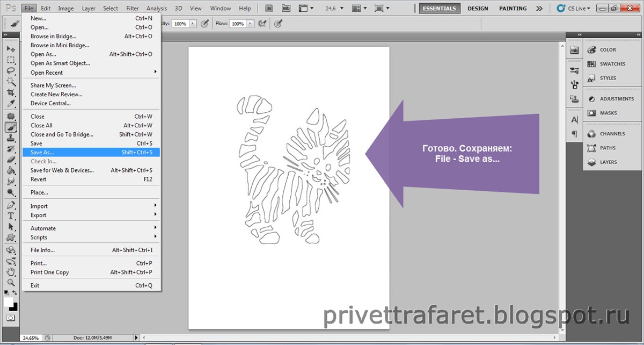The image size is (644, 345).
Task: Select the Crop tool
Action: click(11, 93)
